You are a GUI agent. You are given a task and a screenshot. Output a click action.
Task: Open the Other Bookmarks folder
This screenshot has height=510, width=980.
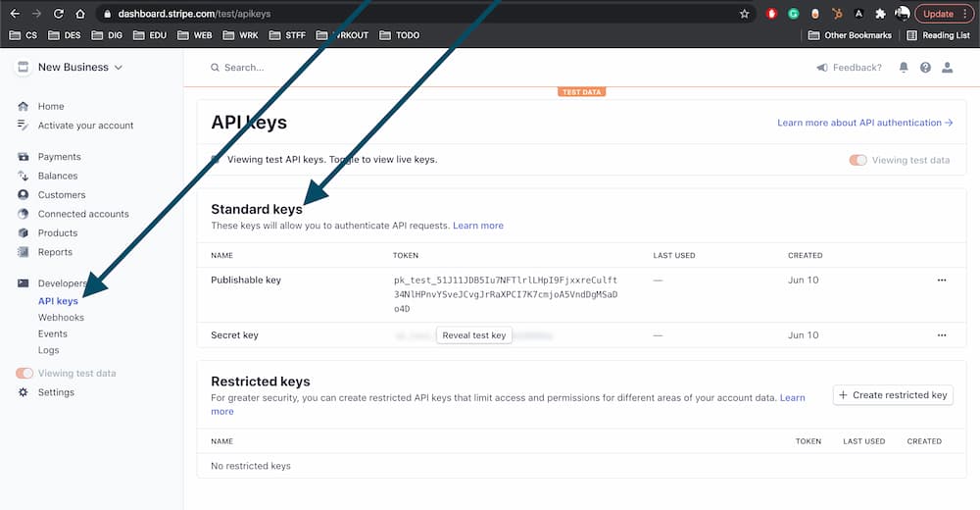tap(850, 35)
